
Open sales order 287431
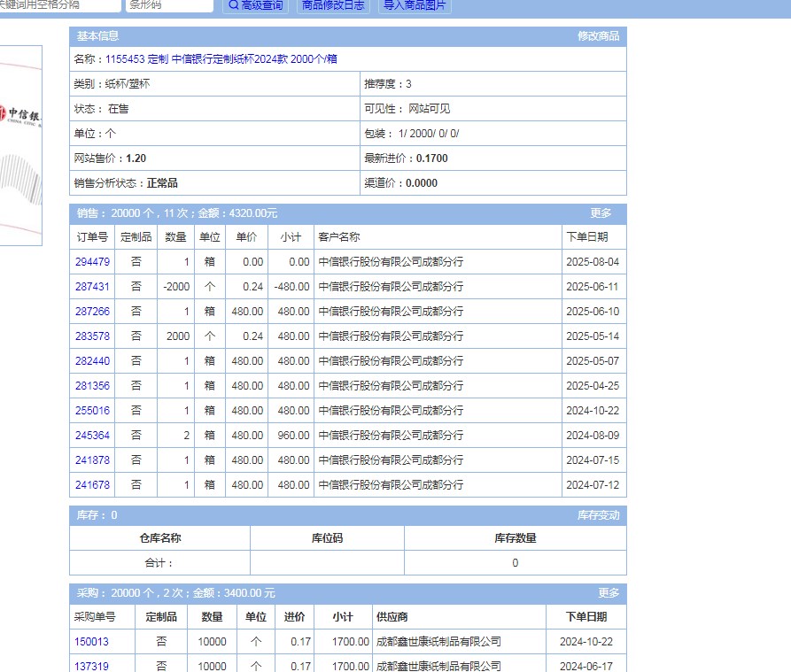tap(92, 286)
